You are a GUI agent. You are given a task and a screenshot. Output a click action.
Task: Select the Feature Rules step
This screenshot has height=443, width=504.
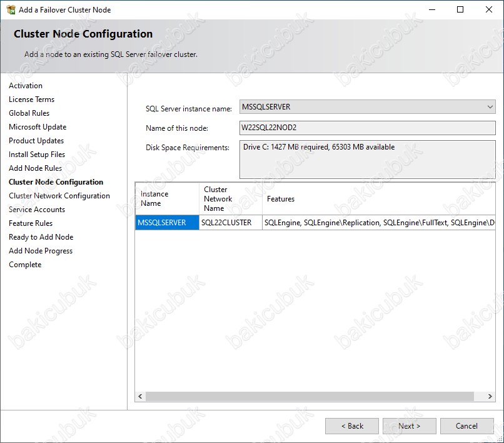point(31,223)
